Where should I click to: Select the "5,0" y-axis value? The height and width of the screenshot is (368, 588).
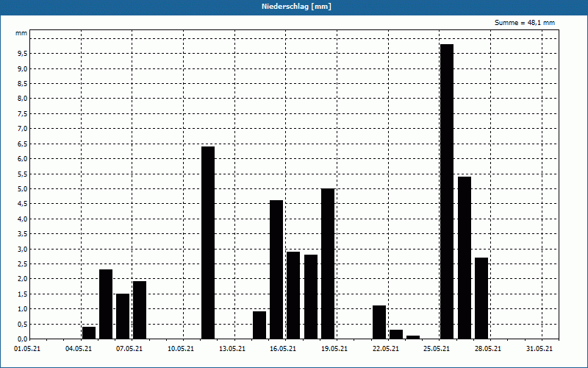coord(23,189)
